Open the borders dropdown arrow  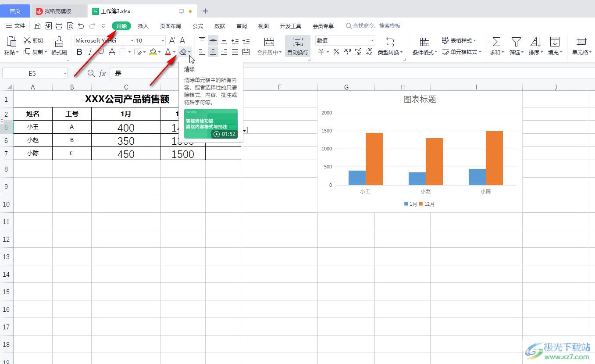click(x=130, y=52)
